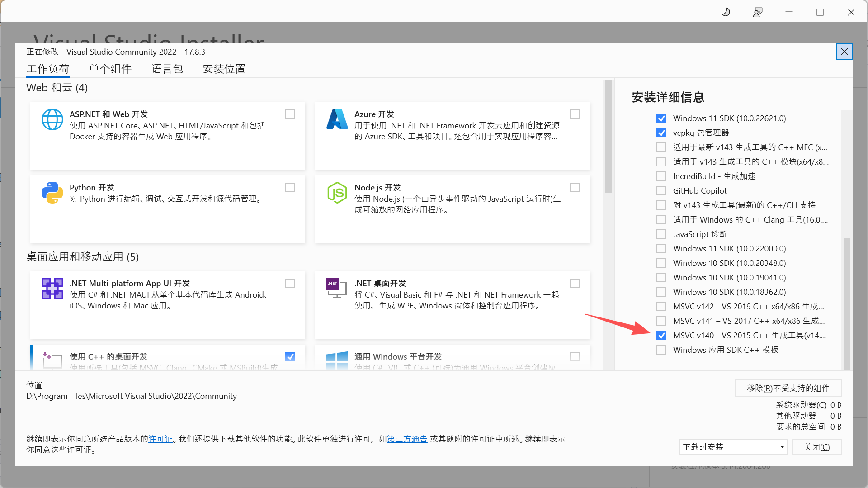Uncheck vcpkg 包管理器 component
The height and width of the screenshot is (488, 868).
coord(661,133)
